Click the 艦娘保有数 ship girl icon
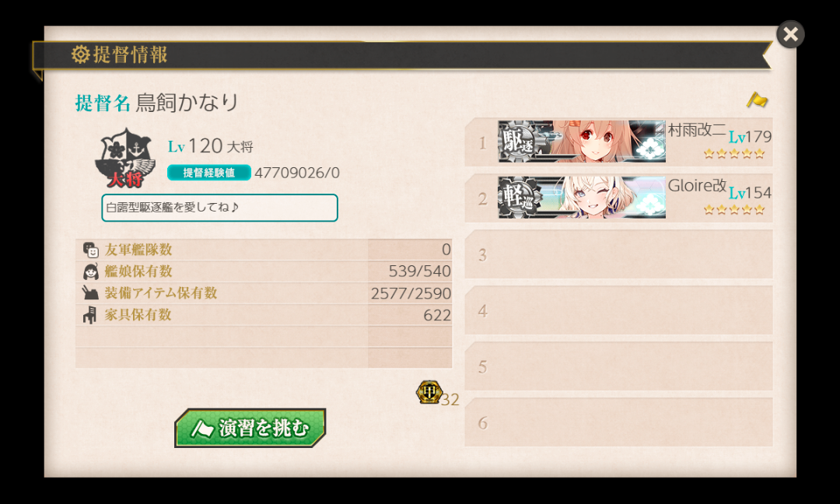The image size is (840, 504). (90, 271)
